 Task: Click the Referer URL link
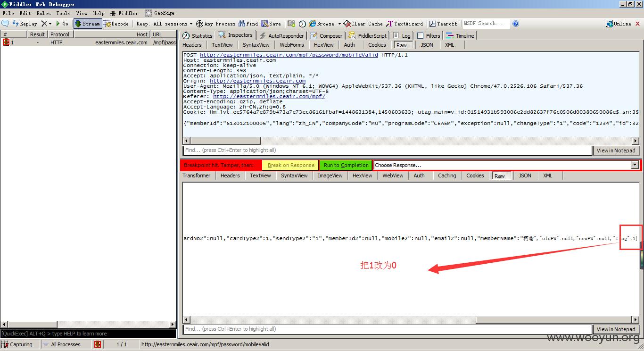pos(269,96)
